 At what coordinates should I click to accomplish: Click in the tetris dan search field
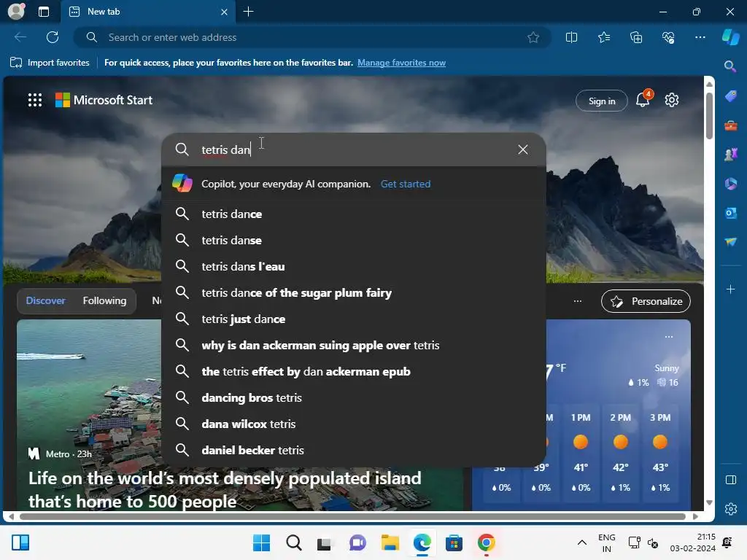coord(352,149)
